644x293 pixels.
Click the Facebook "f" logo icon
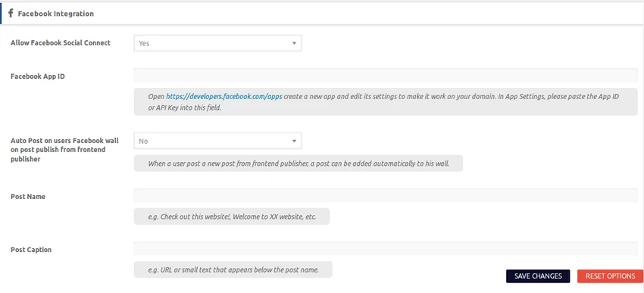[11, 14]
